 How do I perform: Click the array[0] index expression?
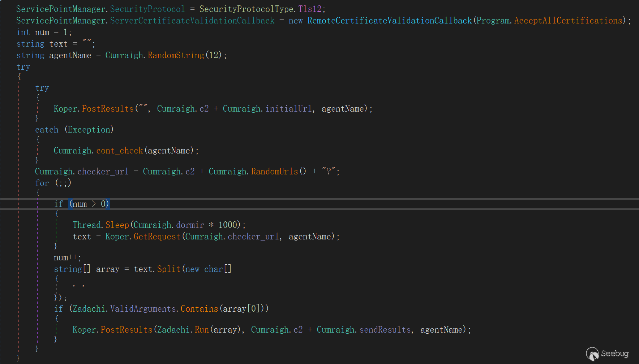tap(242, 309)
